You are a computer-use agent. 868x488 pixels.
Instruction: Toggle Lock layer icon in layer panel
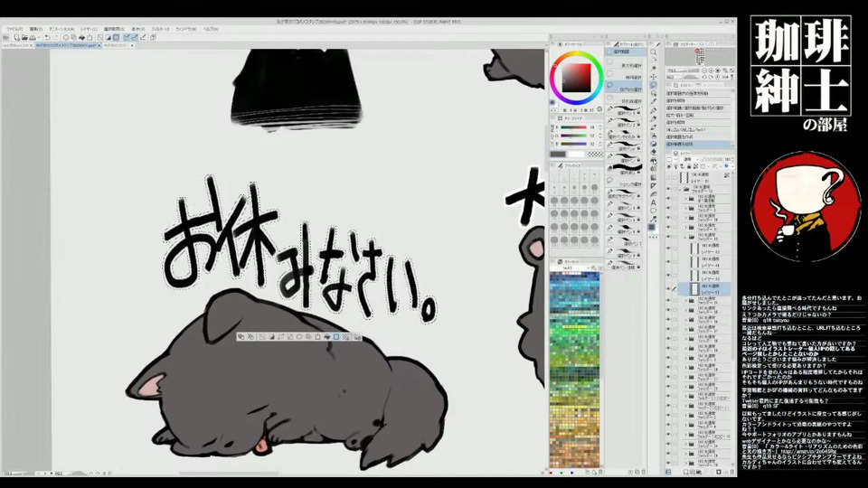689,166
